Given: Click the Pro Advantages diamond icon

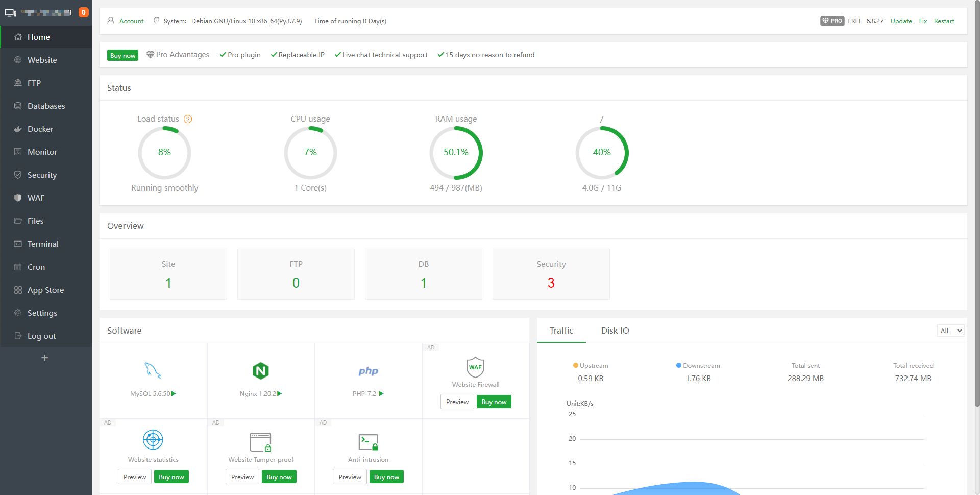Looking at the screenshot, I should pos(150,55).
